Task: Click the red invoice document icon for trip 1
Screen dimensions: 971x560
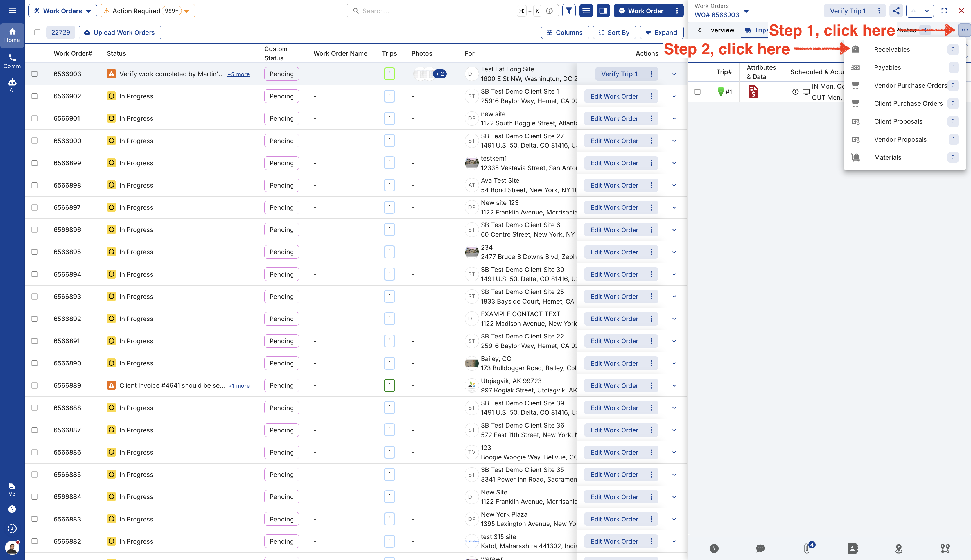Action: click(753, 92)
